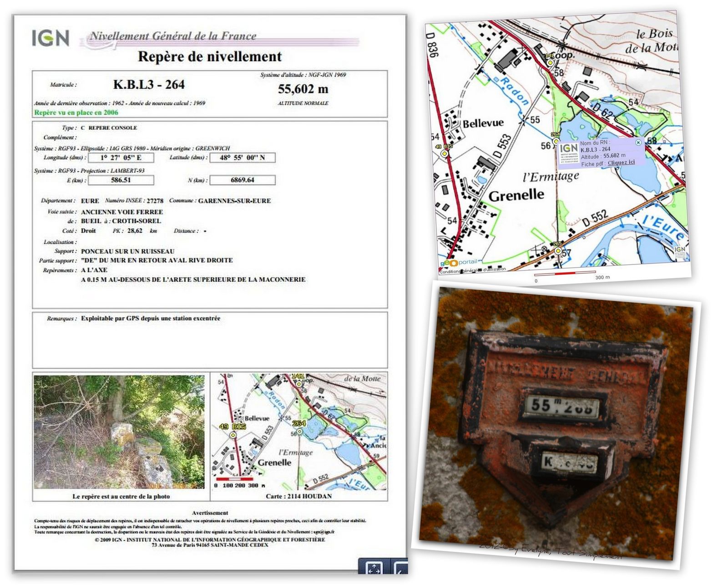Click the IGN logo in the PDF header

pyautogui.click(x=51, y=38)
